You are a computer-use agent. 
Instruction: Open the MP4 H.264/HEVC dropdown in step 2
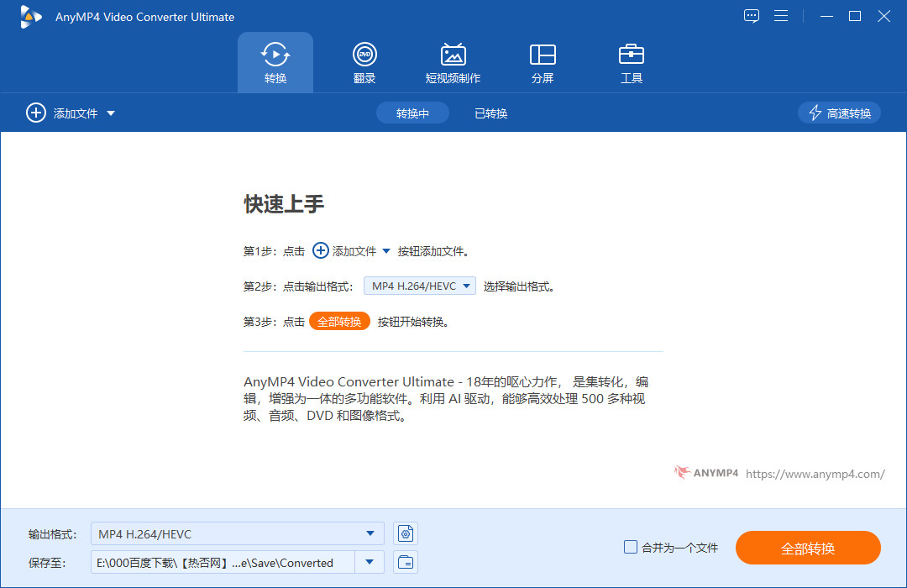click(x=419, y=286)
